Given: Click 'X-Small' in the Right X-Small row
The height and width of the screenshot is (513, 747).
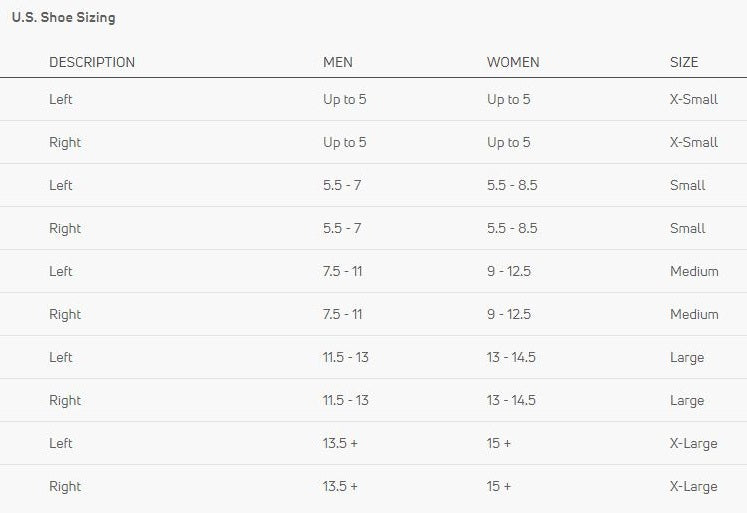Looking at the screenshot, I should click(x=694, y=142).
